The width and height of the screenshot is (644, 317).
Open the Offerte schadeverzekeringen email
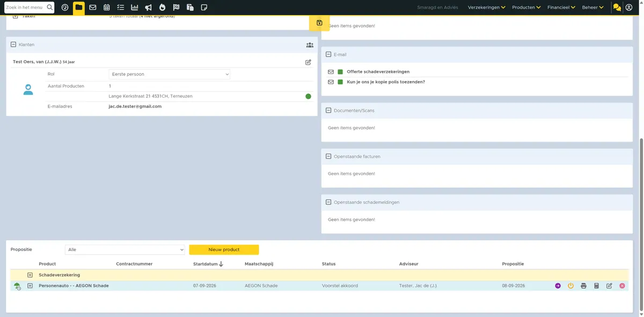[x=378, y=71]
